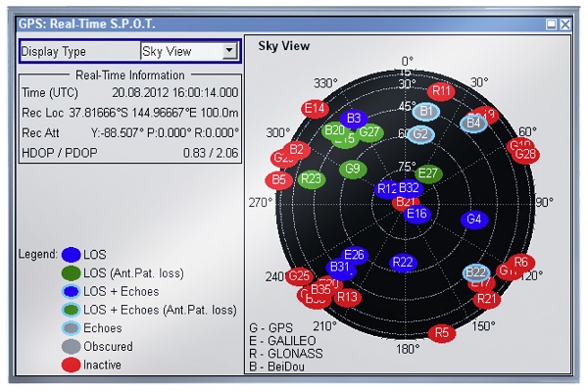Select the R12 satellite marker
Image resolution: width=588 pixels, height=392 pixels.
386,189
